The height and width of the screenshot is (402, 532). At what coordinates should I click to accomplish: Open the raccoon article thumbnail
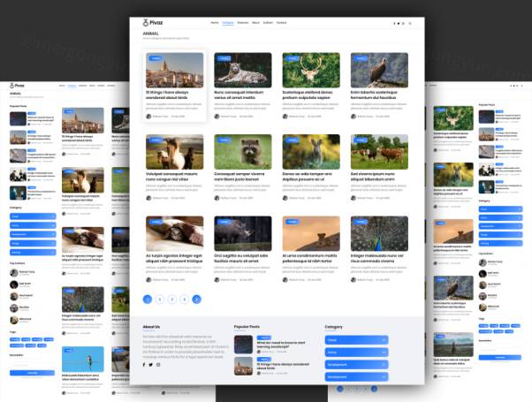tap(243, 152)
